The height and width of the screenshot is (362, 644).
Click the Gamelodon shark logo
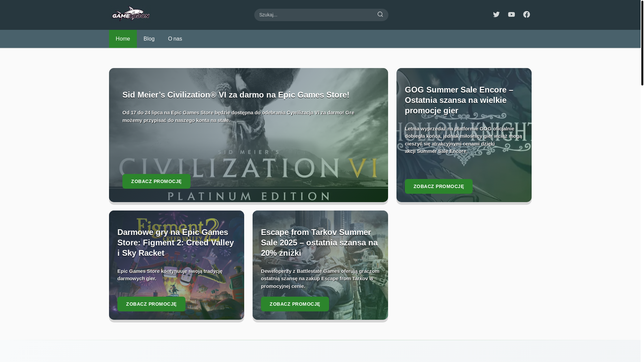(x=131, y=14)
